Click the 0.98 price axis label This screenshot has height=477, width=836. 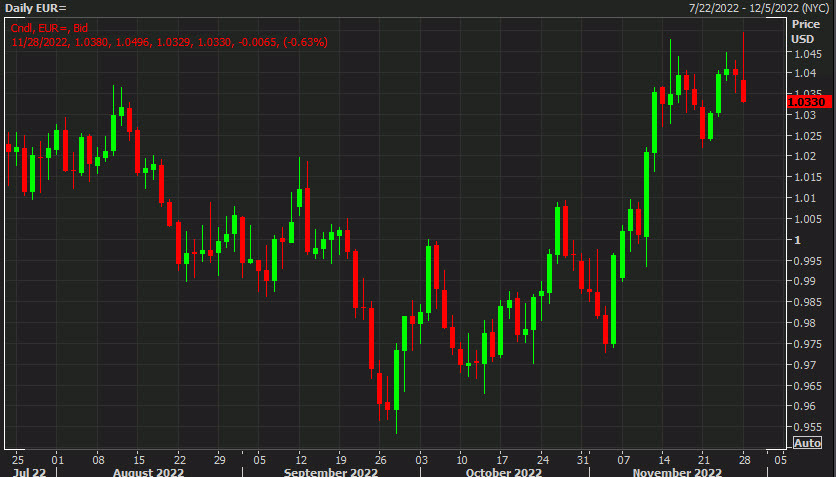(805, 323)
